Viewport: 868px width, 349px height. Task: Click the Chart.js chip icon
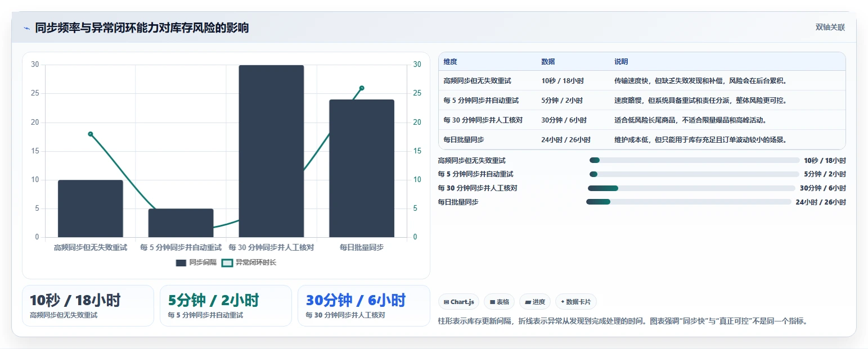click(x=446, y=302)
